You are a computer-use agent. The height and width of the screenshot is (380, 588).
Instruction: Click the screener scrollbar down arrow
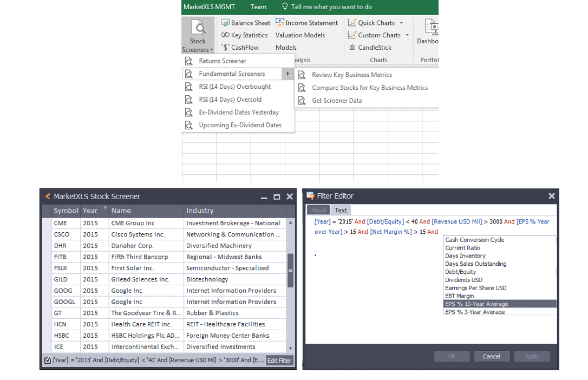290,348
